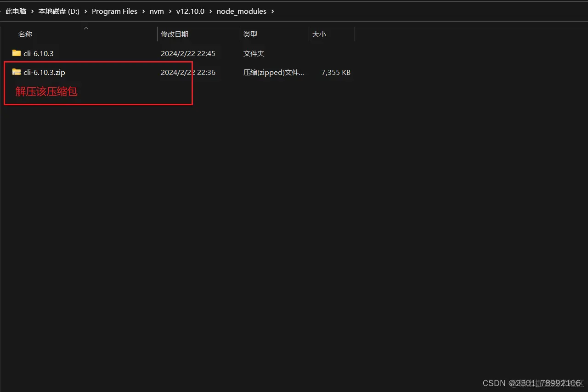Open the cli-6.10.3 folder icon
Screen dimensions: 588x392
click(x=17, y=53)
